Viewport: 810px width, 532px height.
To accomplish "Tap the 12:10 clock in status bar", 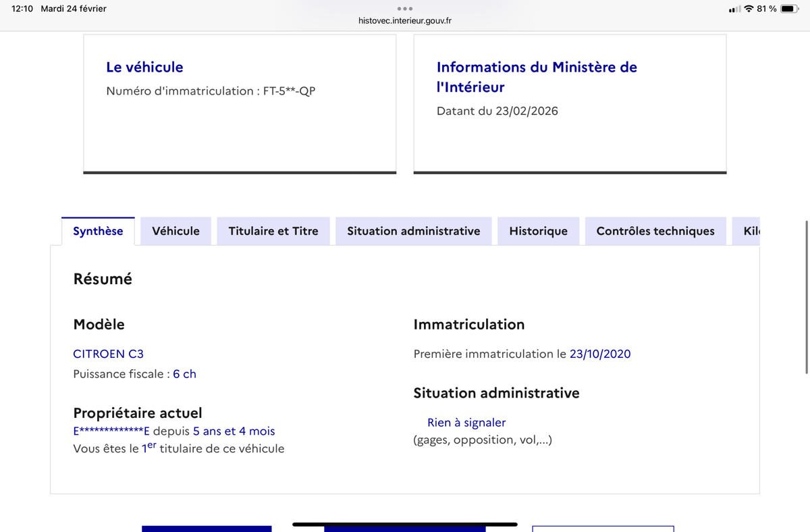I will tap(22, 9).
